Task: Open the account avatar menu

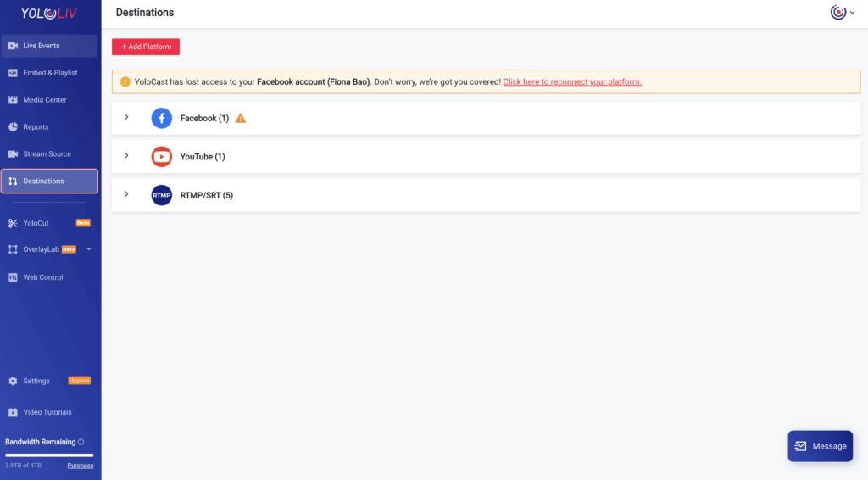Action: [843, 13]
